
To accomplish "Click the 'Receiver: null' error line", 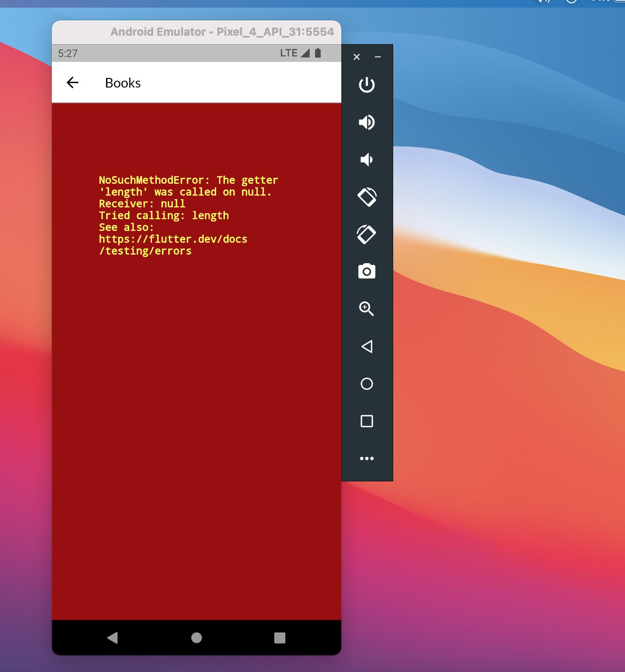I will tap(142, 204).
